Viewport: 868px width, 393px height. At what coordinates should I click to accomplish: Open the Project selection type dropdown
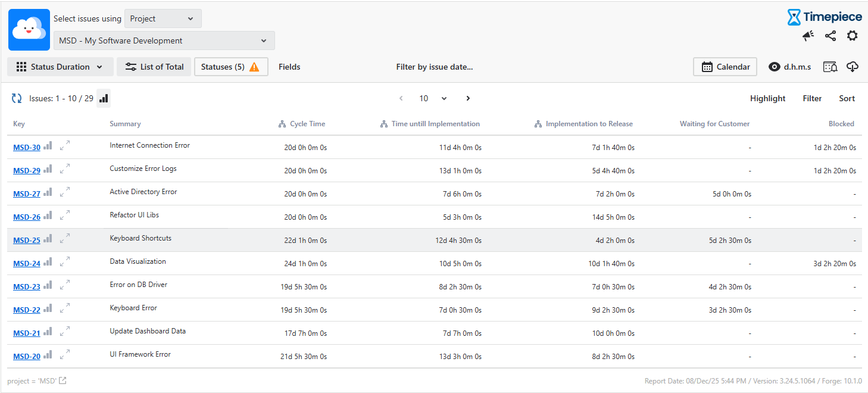[163, 18]
